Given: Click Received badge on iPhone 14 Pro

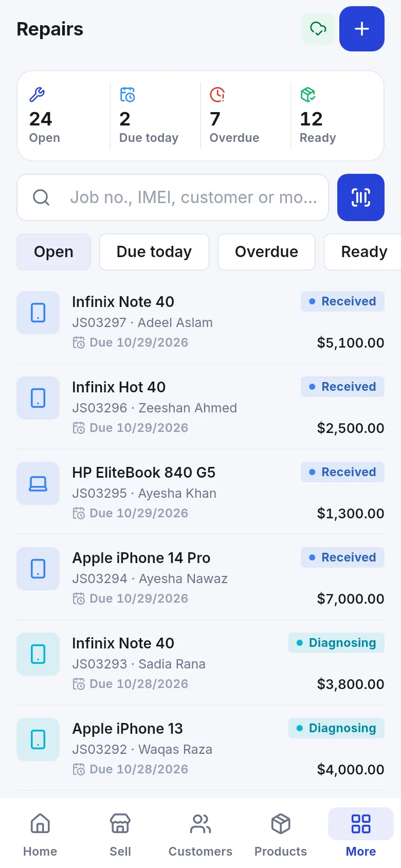Looking at the screenshot, I should coord(343,557).
